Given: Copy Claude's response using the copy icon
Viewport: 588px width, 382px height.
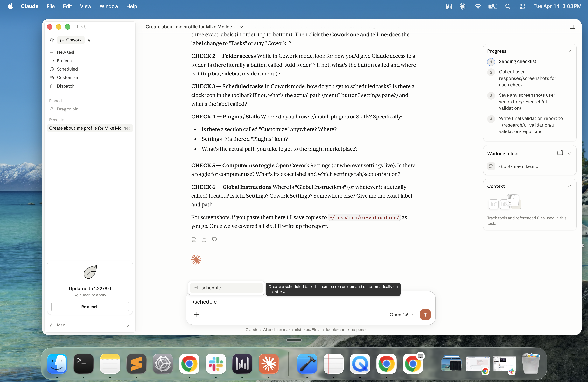Looking at the screenshot, I should 194,239.
